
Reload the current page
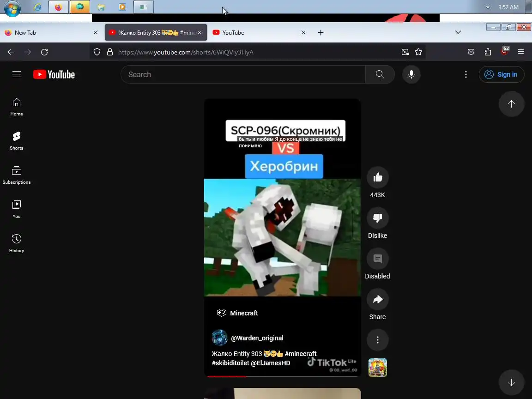[44, 52]
